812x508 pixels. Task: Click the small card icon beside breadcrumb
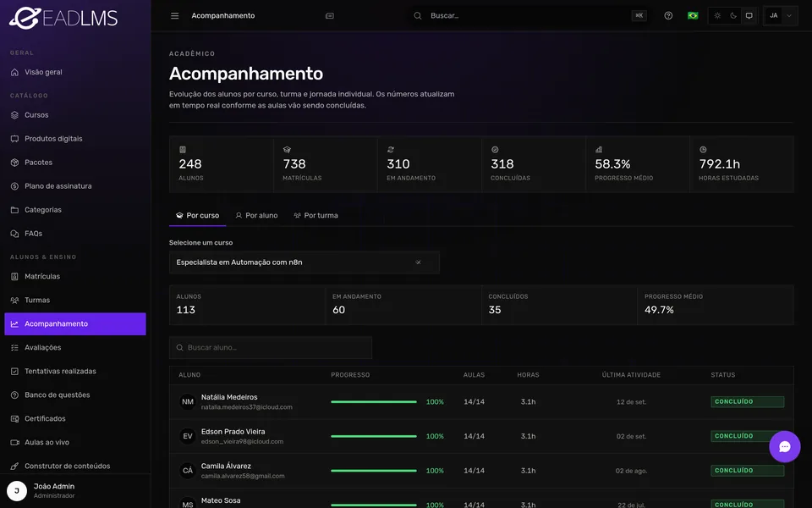tap(329, 15)
